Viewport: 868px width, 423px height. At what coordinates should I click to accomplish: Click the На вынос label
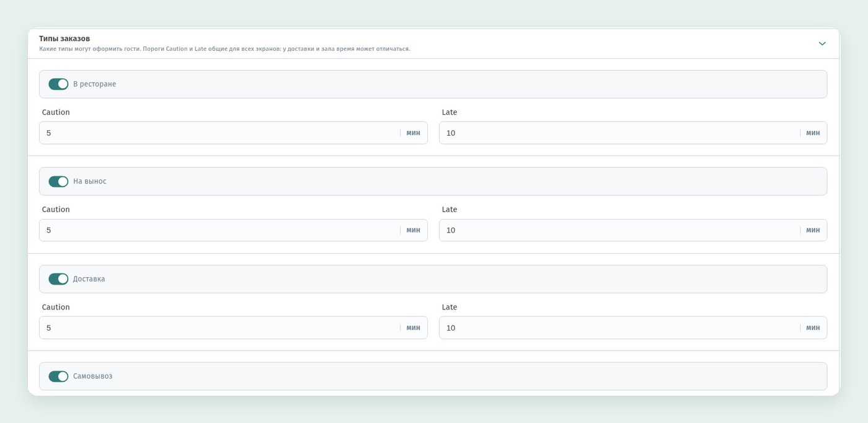click(90, 181)
